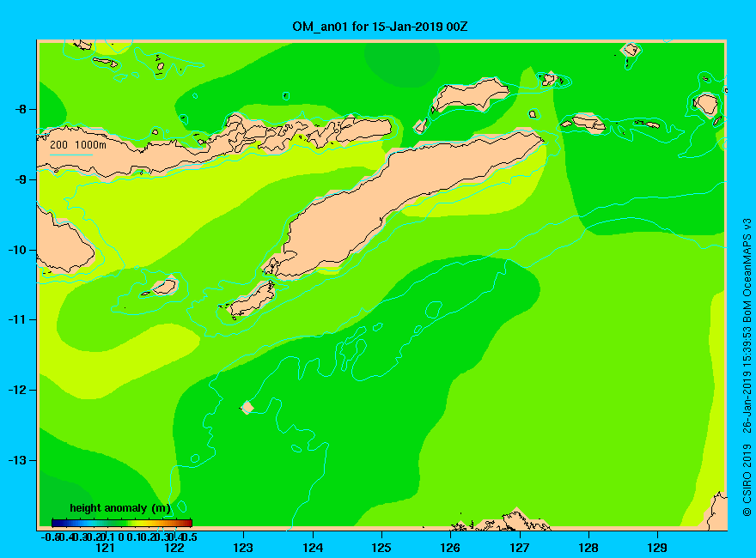Click the map title "OM_an01 for 15-Jan-2019 00Z"
The width and height of the screenshot is (756, 558).
coord(380,27)
